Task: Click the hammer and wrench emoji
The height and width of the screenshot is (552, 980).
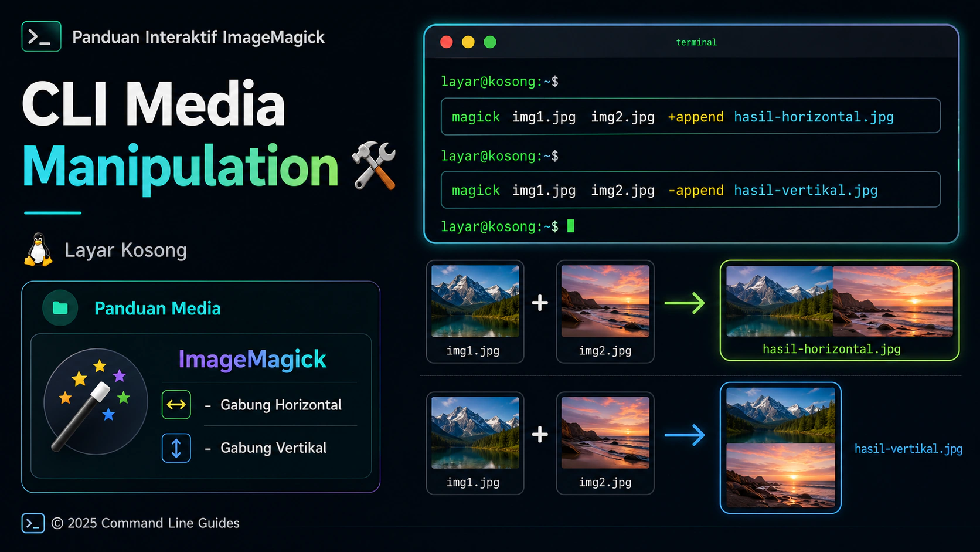Action: click(374, 166)
